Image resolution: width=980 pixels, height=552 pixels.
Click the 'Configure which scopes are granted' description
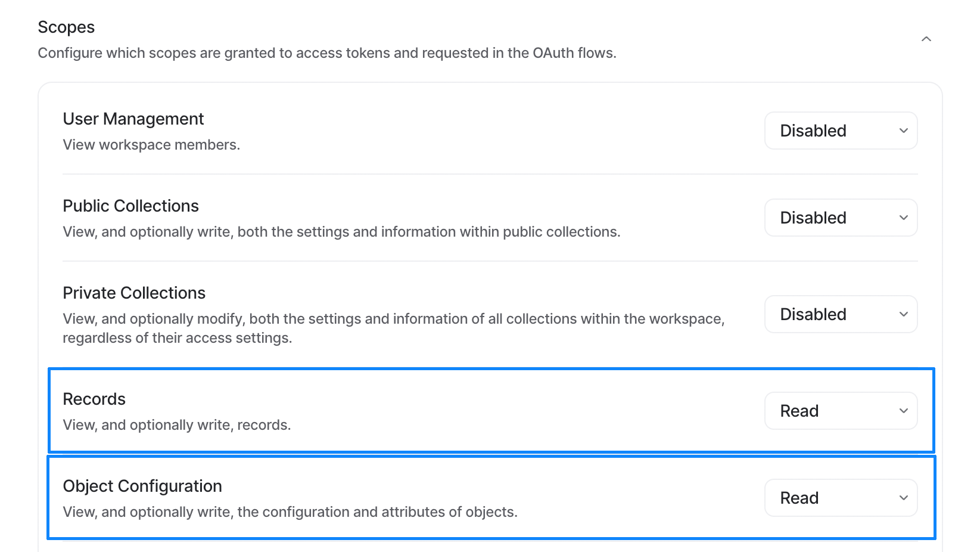[327, 53]
